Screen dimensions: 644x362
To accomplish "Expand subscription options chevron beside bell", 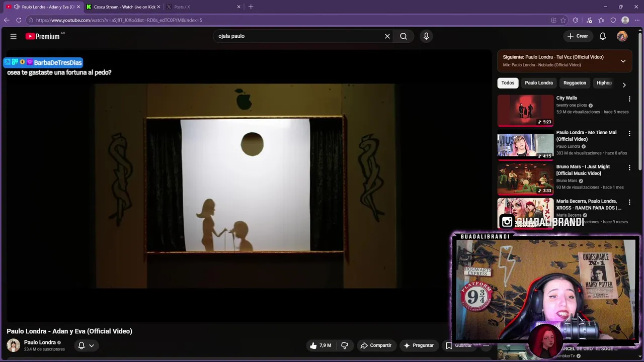I will point(92,345).
